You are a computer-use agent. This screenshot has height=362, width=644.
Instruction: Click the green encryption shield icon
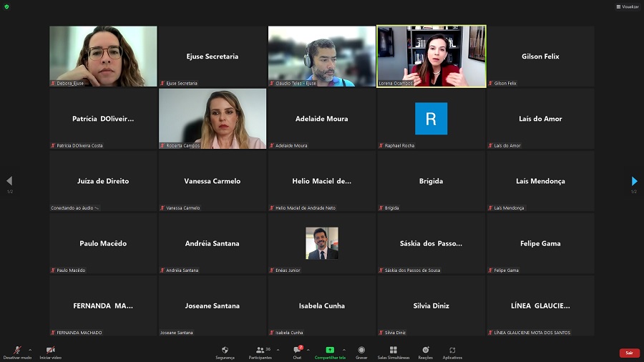(6, 6)
